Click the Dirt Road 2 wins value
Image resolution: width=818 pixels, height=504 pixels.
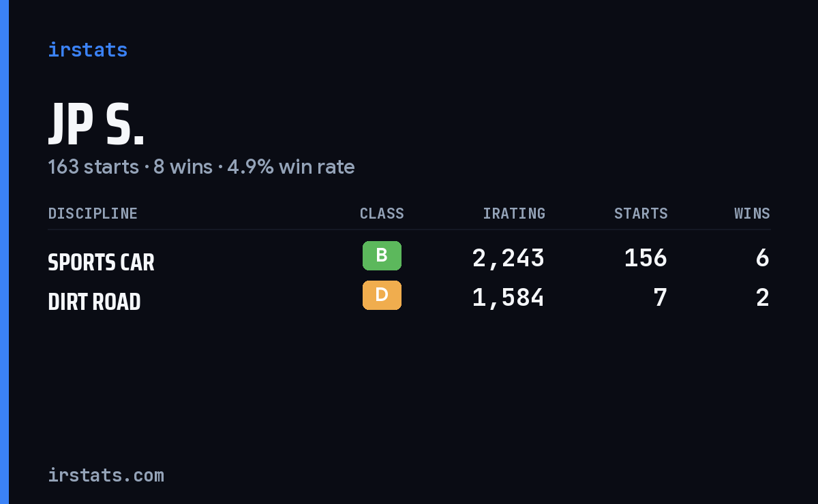[x=762, y=298]
